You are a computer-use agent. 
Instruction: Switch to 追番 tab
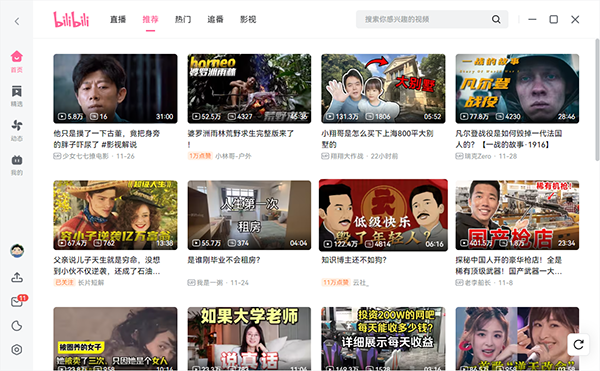pos(215,20)
